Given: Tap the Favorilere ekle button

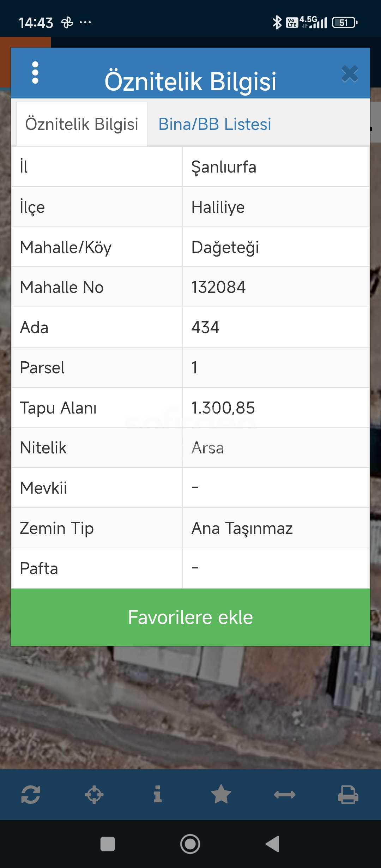Looking at the screenshot, I should pos(190,617).
